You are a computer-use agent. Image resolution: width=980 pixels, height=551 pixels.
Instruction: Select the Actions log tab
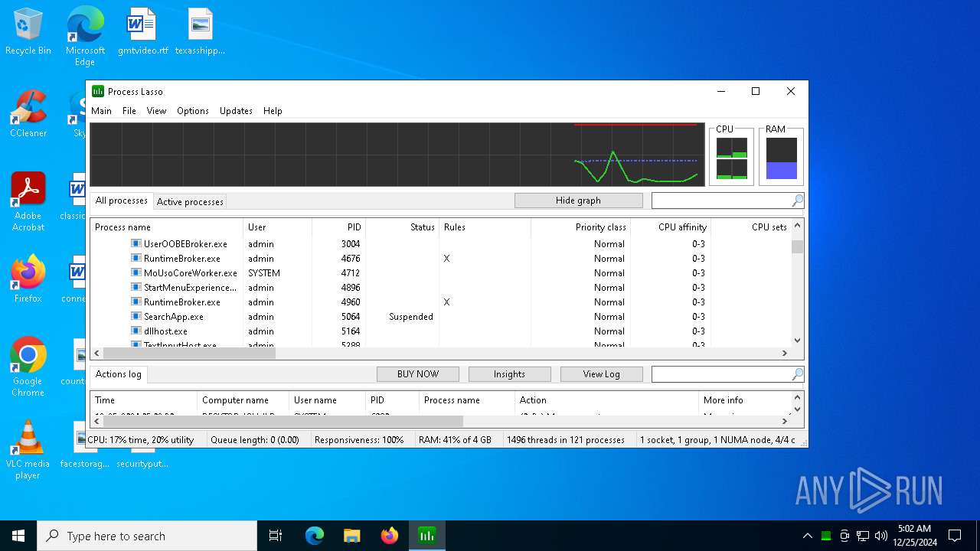coord(118,374)
